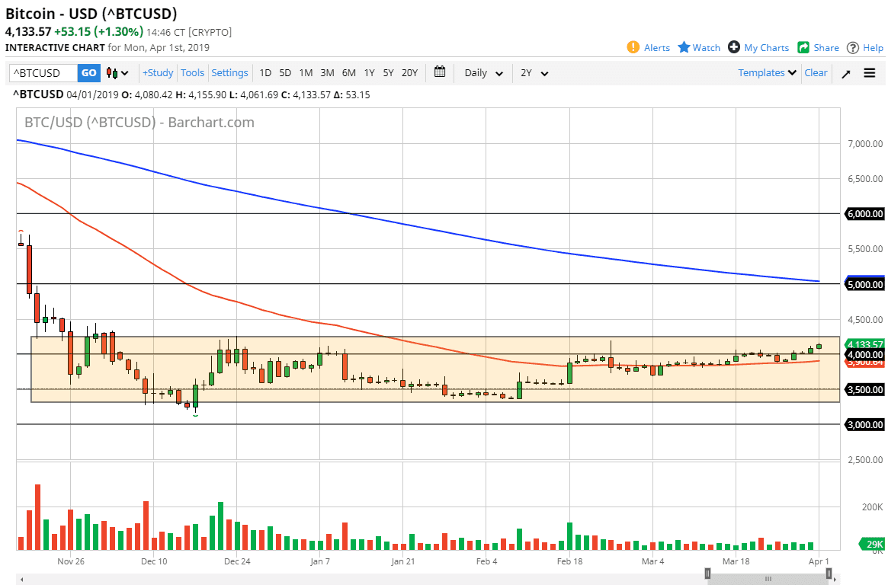Open the 2Y range dropdown

point(534,72)
